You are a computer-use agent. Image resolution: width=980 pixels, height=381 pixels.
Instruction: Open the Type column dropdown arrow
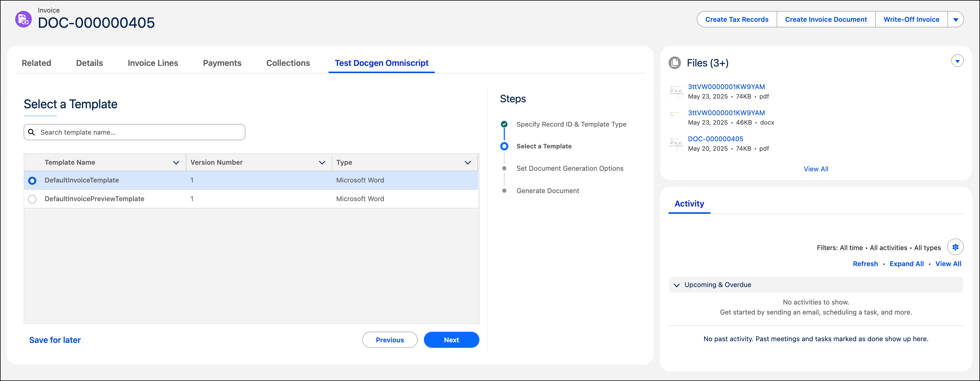[468, 162]
